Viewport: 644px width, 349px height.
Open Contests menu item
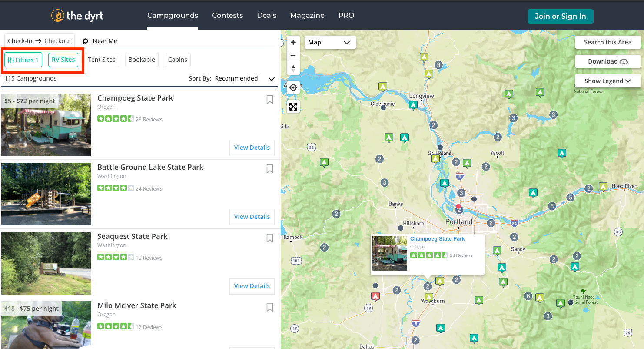(x=227, y=15)
